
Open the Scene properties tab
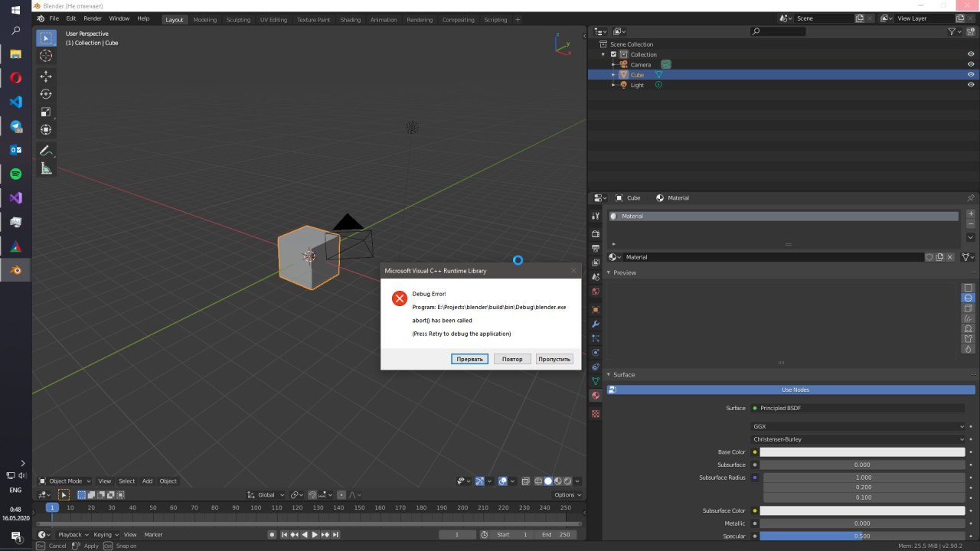click(596, 277)
